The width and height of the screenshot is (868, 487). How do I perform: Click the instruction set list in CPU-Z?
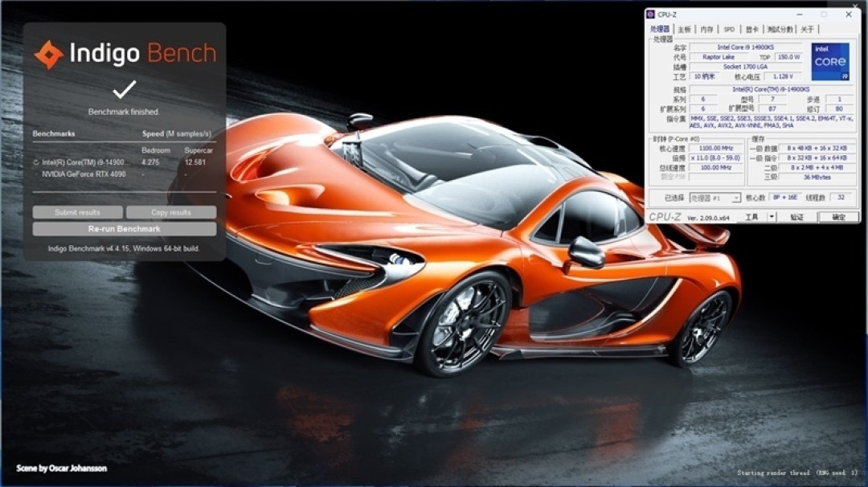point(771,122)
